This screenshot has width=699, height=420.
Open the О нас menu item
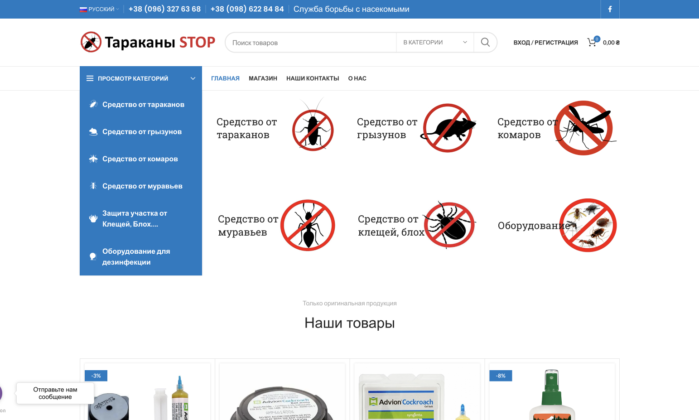coord(357,78)
